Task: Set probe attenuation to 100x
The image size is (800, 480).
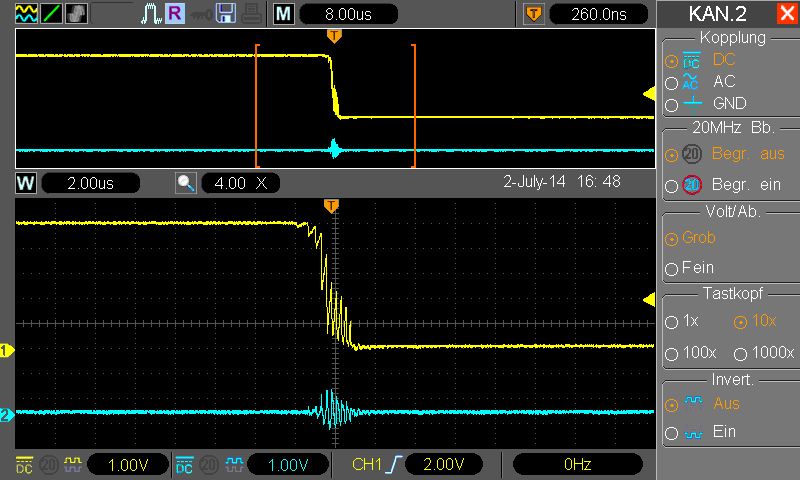Action: [x=671, y=353]
